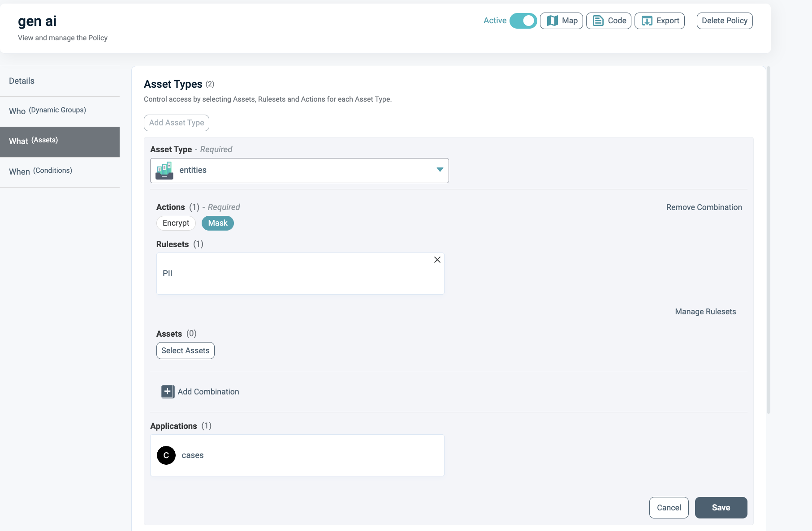Click the Map icon in header
This screenshot has height=531, width=812.
(x=553, y=21)
